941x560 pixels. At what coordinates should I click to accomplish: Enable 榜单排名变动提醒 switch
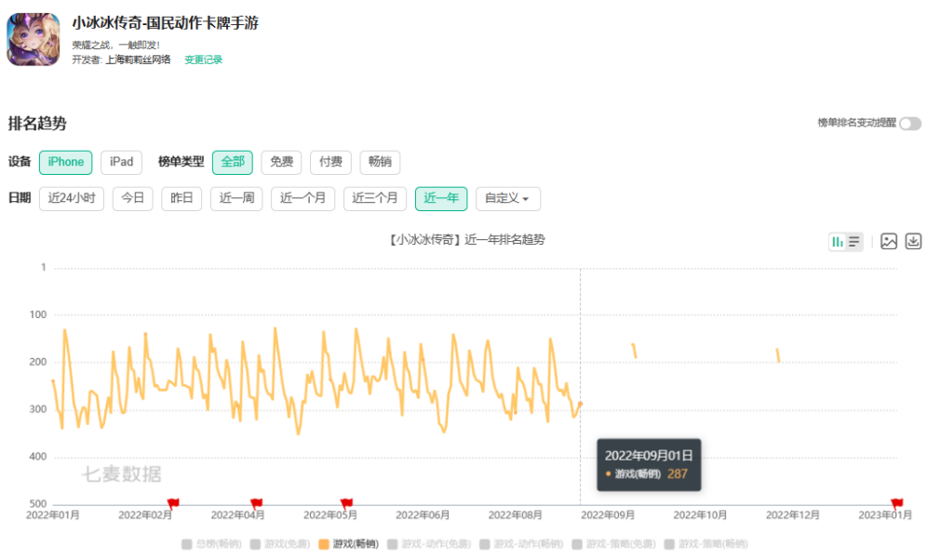coord(910,124)
